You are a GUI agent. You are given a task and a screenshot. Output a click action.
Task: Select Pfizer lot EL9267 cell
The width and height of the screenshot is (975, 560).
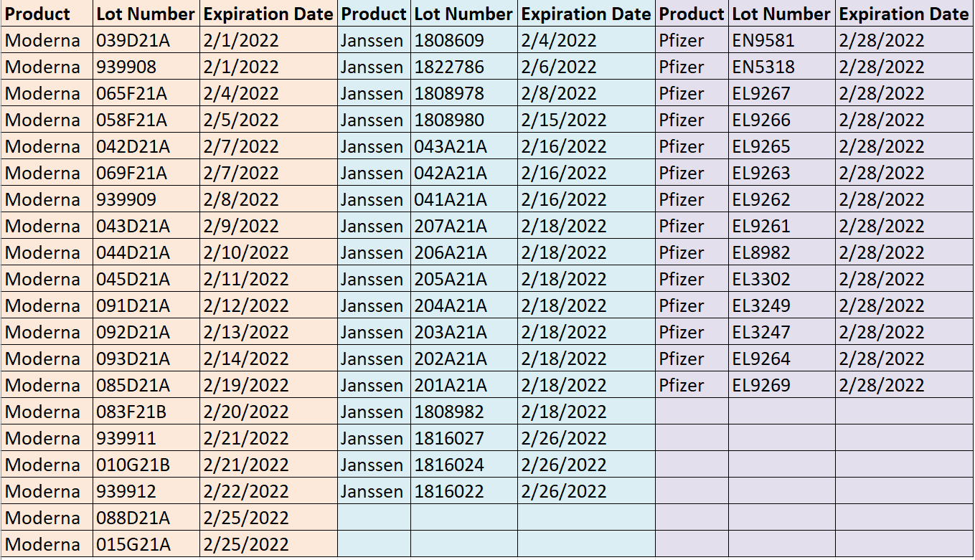tap(782, 94)
